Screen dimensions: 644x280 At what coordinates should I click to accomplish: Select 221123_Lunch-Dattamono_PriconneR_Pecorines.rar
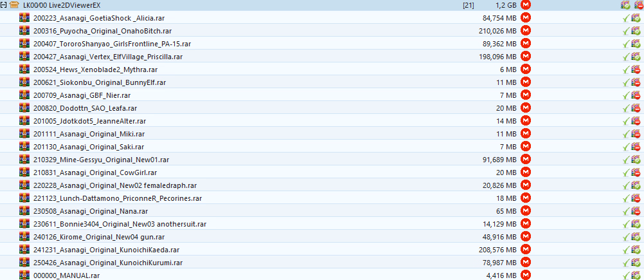(118, 198)
